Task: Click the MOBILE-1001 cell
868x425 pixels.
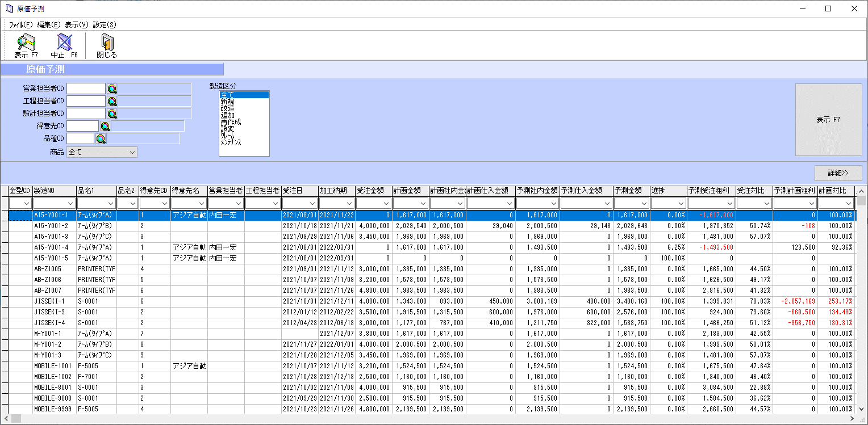Action: 55,366
